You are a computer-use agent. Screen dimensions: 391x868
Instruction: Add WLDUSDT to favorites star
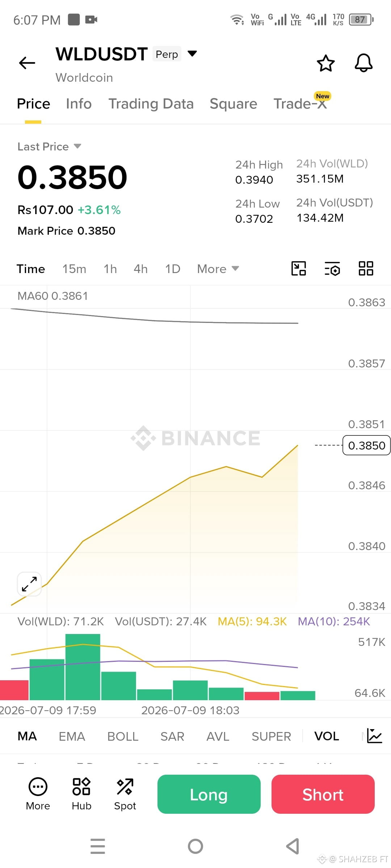pyautogui.click(x=326, y=63)
